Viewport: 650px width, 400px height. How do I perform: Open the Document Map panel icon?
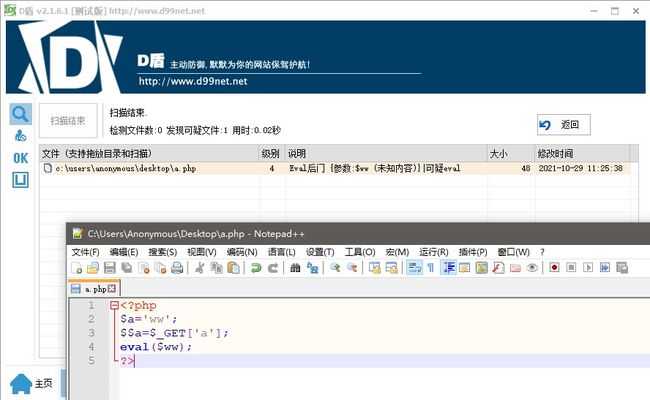pyautogui.click(x=481, y=268)
